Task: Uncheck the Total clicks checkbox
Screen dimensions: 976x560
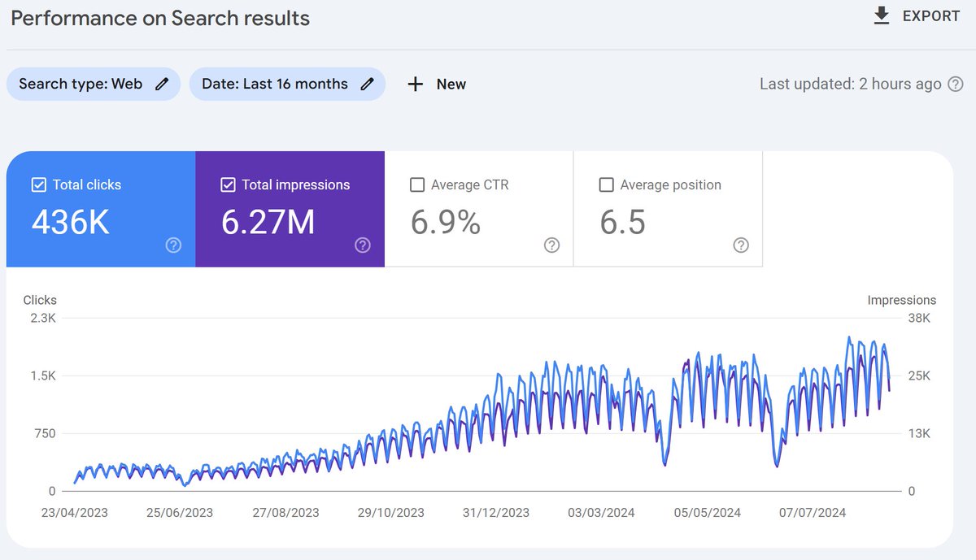Action: pos(38,185)
